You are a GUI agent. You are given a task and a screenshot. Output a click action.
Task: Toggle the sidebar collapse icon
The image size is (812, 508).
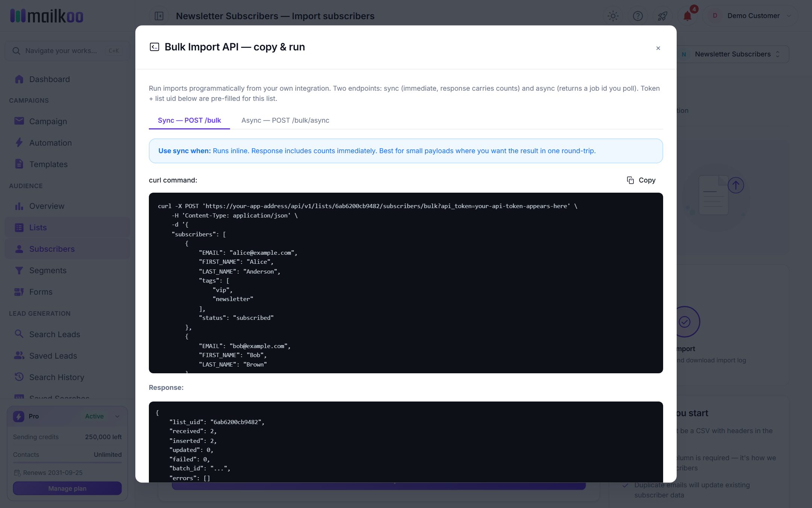[159, 16]
